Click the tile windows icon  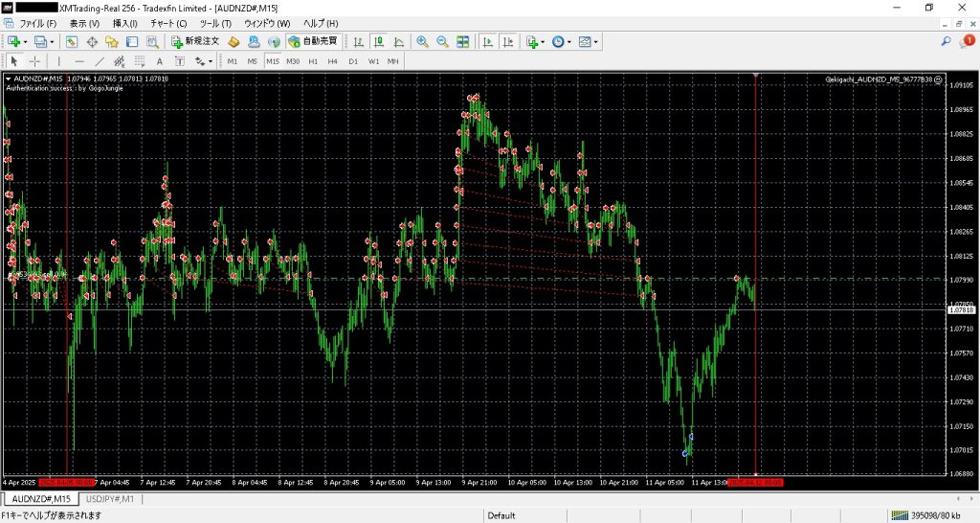click(463, 42)
